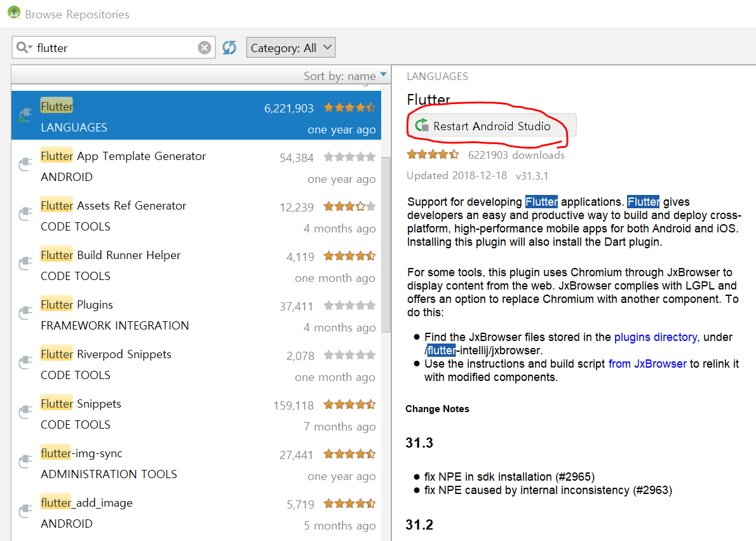Select Flutter Riverpod Snippets plugin
The height and width of the screenshot is (541, 756).
tap(196, 364)
